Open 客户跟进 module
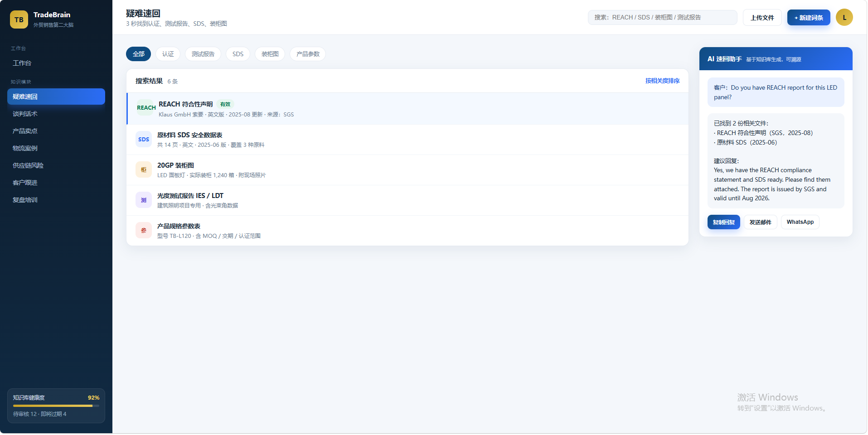The height and width of the screenshot is (435, 868). (56, 183)
